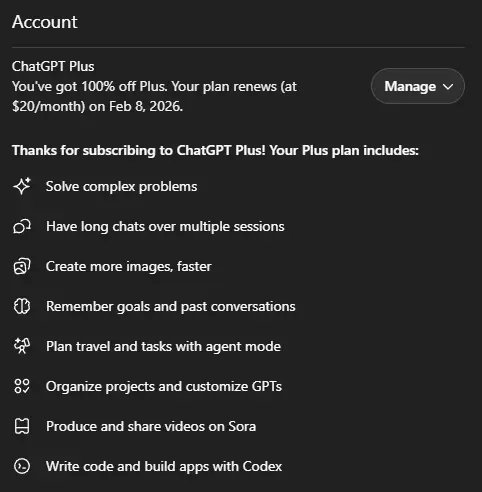
Task: Click the chat bubbles icon for long chats
Action: [x=22, y=226]
